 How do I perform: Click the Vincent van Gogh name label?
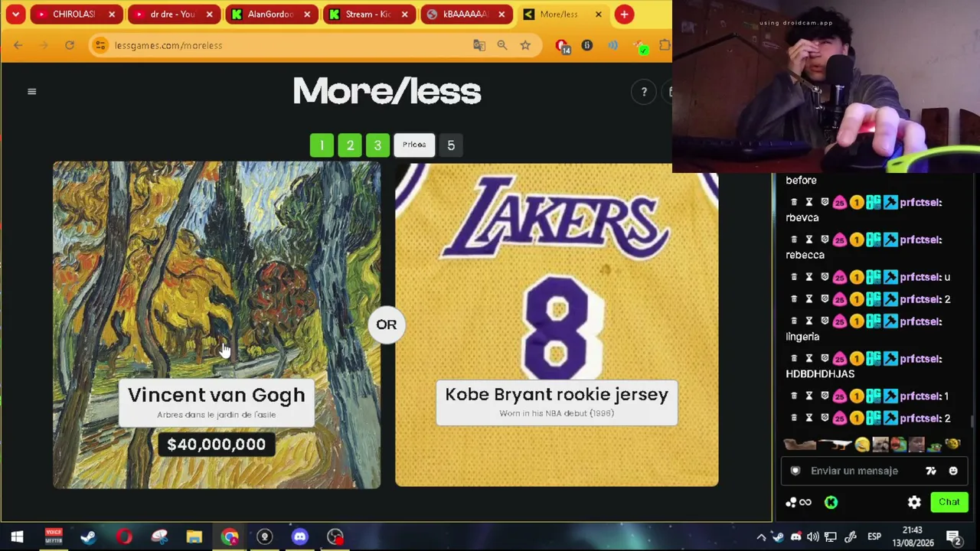pos(216,395)
